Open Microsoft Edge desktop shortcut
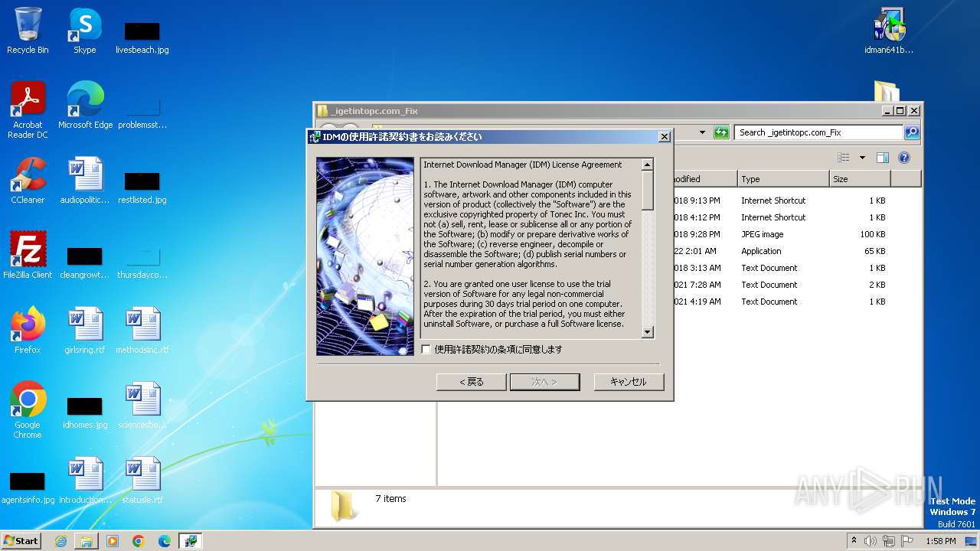980x551 pixels. 85,106
